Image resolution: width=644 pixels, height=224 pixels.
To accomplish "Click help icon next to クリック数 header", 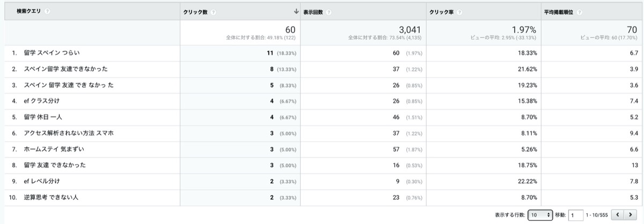I will click(x=214, y=12).
